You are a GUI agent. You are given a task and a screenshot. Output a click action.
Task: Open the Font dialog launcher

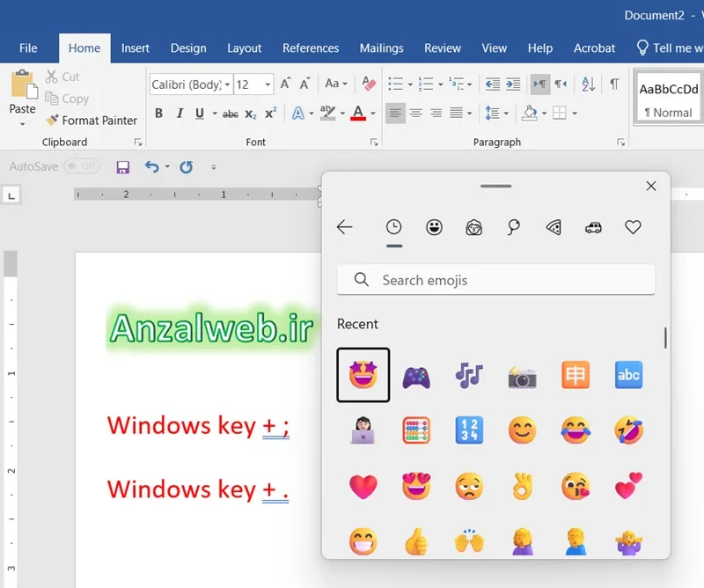[x=373, y=143]
